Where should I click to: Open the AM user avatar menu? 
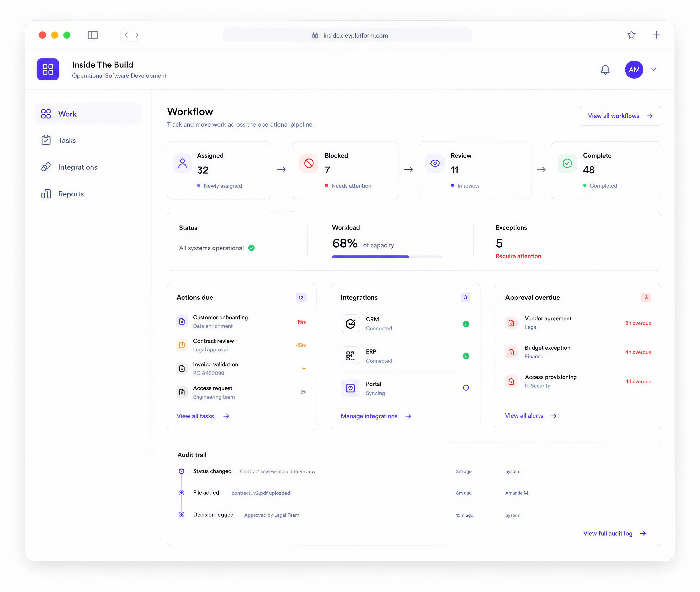pos(634,69)
